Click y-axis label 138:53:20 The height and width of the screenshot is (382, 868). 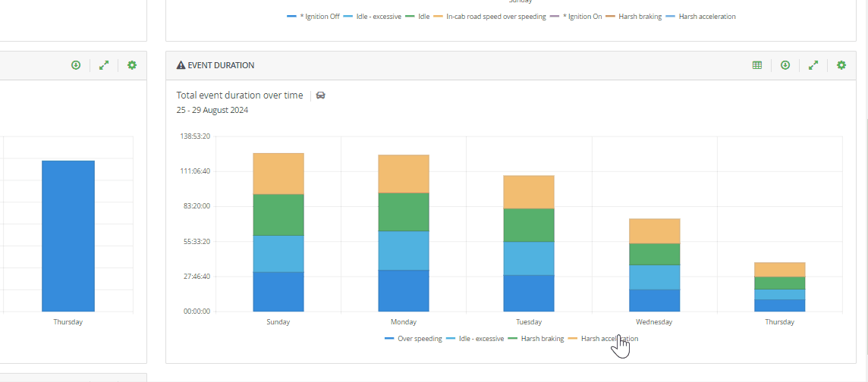point(197,136)
